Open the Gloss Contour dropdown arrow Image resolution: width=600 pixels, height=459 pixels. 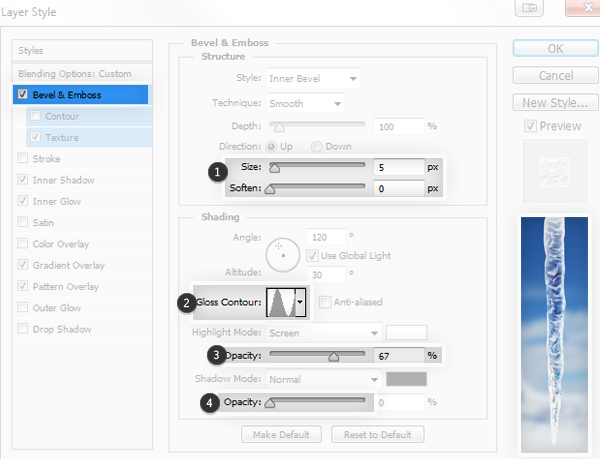pos(301,302)
